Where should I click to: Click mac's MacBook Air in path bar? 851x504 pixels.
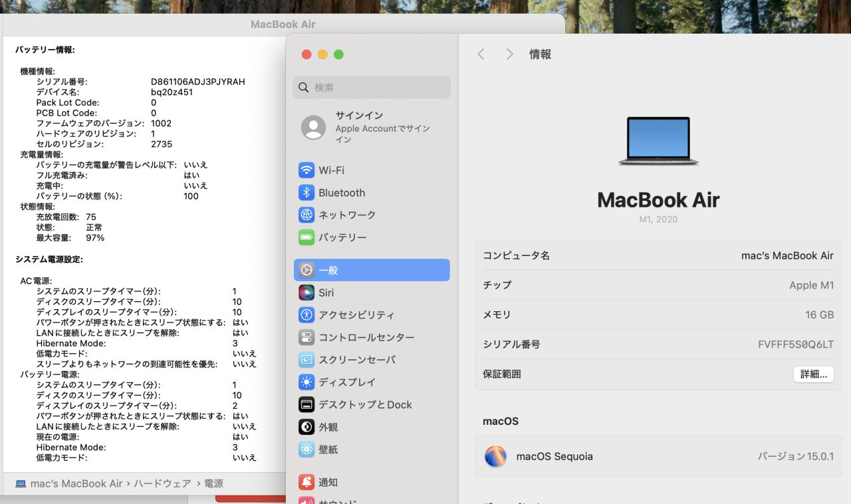76,484
